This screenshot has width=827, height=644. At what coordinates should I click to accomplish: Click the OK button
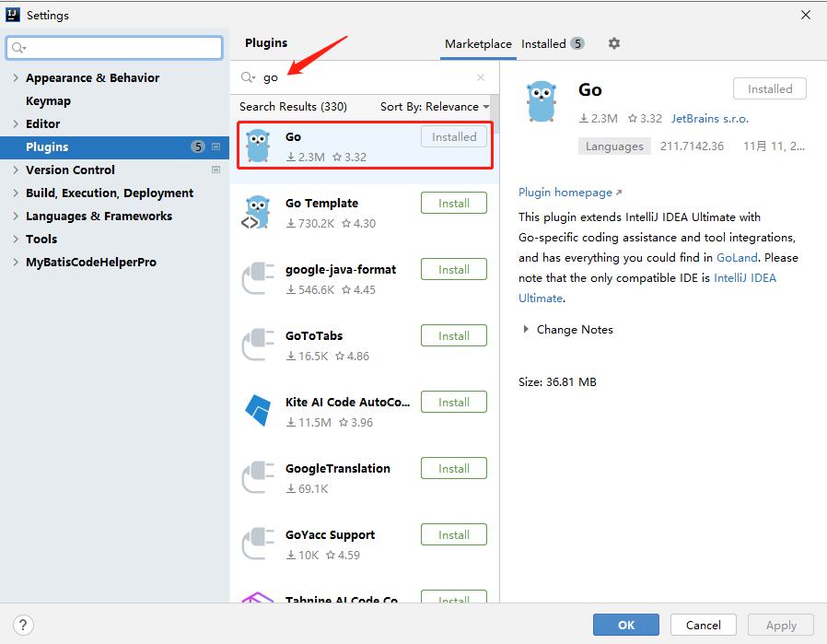tap(626, 625)
